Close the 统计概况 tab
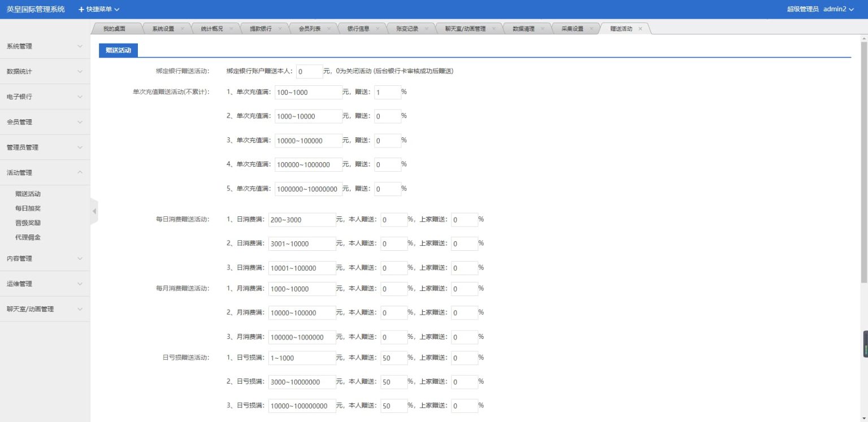The width and height of the screenshot is (868, 422). 231,29
